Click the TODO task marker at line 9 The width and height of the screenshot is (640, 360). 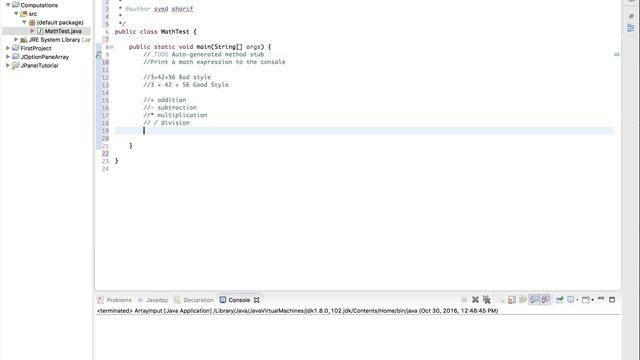coord(98,55)
